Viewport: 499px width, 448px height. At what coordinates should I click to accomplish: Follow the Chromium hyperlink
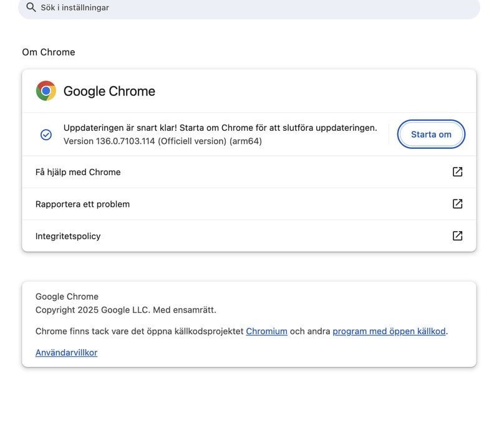coord(267,331)
